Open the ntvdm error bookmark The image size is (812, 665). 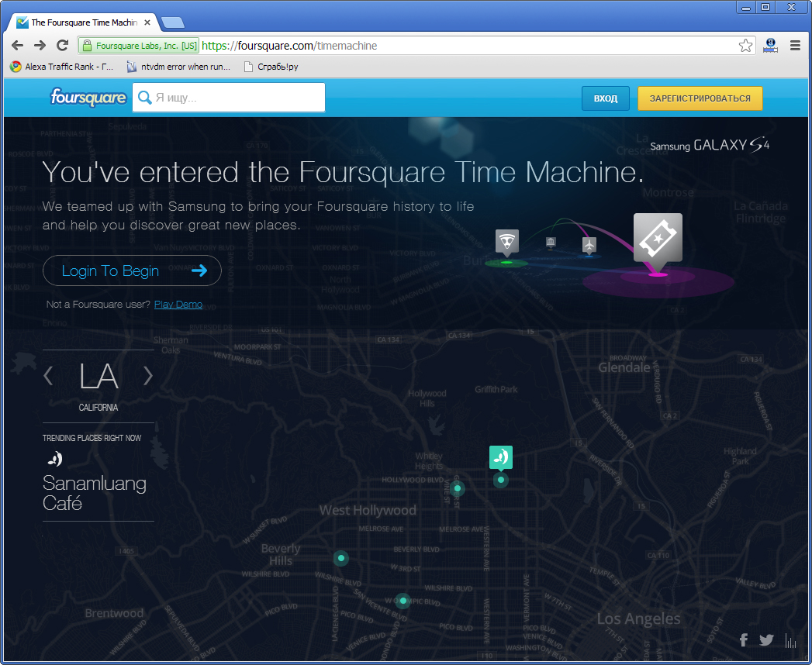point(178,67)
